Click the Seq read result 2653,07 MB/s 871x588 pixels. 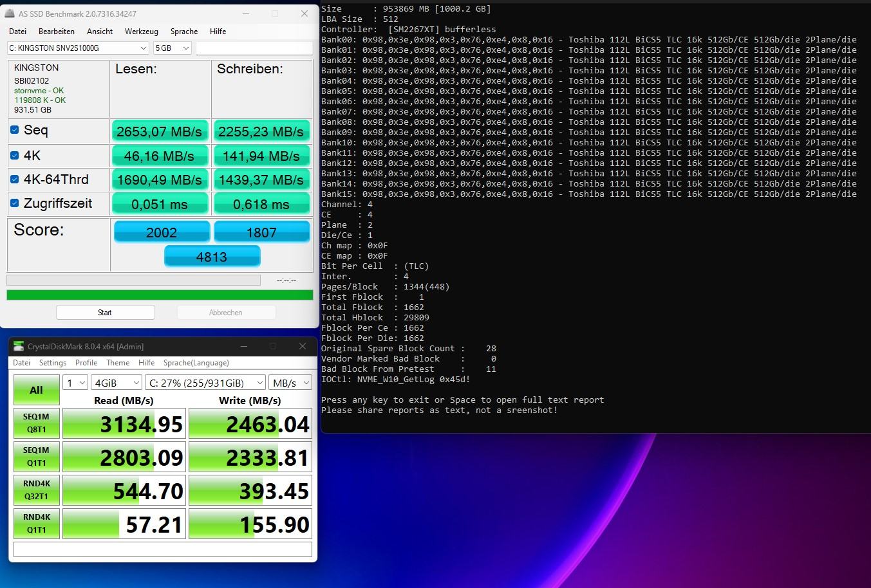[160, 131]
